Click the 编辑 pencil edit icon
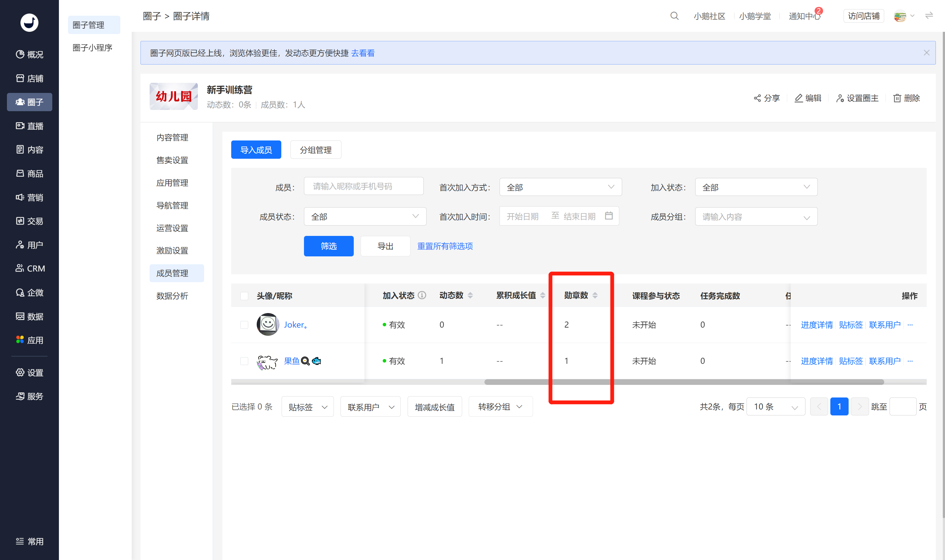Viewport: 945px width, 560px height. click(799, 98)
